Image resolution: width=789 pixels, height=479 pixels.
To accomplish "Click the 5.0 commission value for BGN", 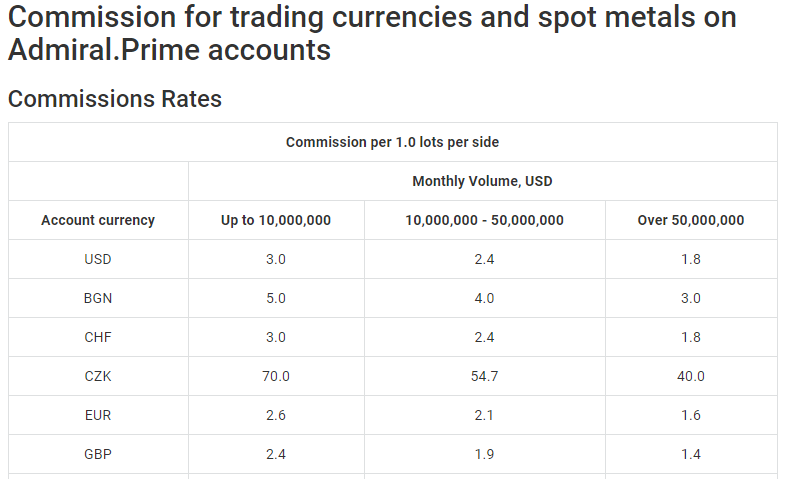I will pyautogui.click(x=276, y=298).
